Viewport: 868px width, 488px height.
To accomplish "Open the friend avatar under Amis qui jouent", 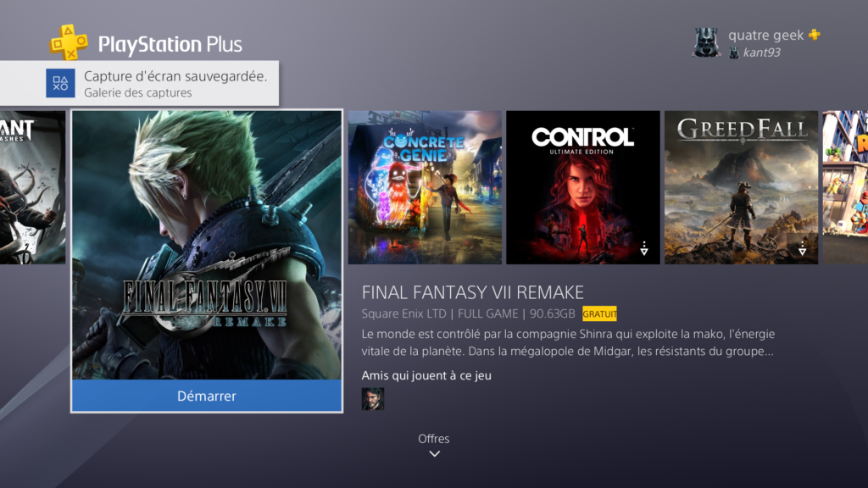I will pyautogui.click(x=373, y=399).
